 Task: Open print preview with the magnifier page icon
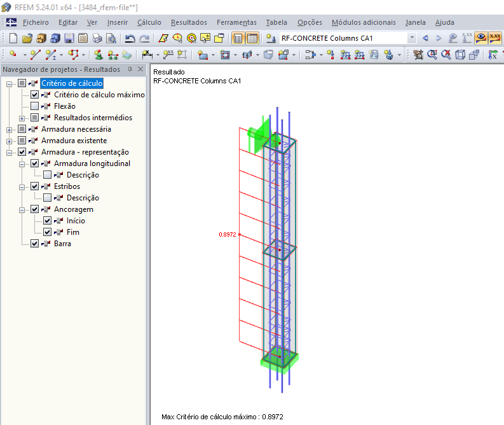click(111, 38)
